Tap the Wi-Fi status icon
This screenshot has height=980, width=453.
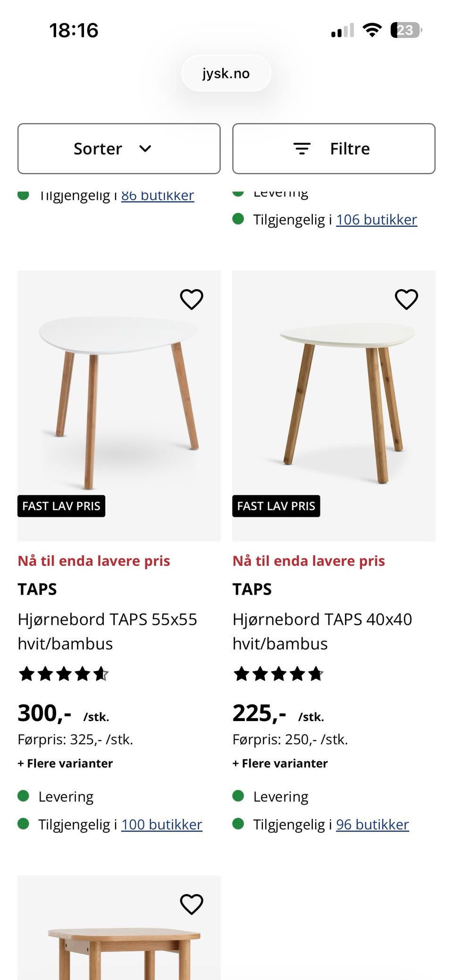(x=372, y=30)
